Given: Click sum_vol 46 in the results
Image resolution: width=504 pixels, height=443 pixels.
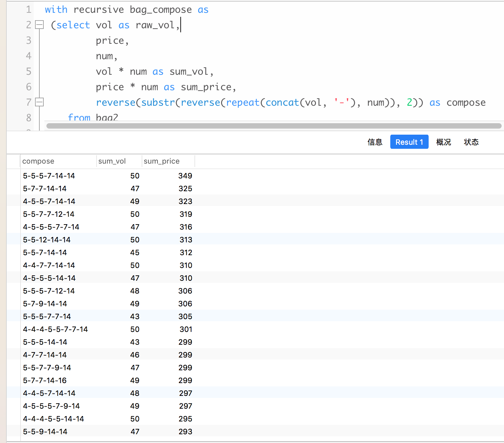Looking at the screenshot, I should (x=135, y=355).
